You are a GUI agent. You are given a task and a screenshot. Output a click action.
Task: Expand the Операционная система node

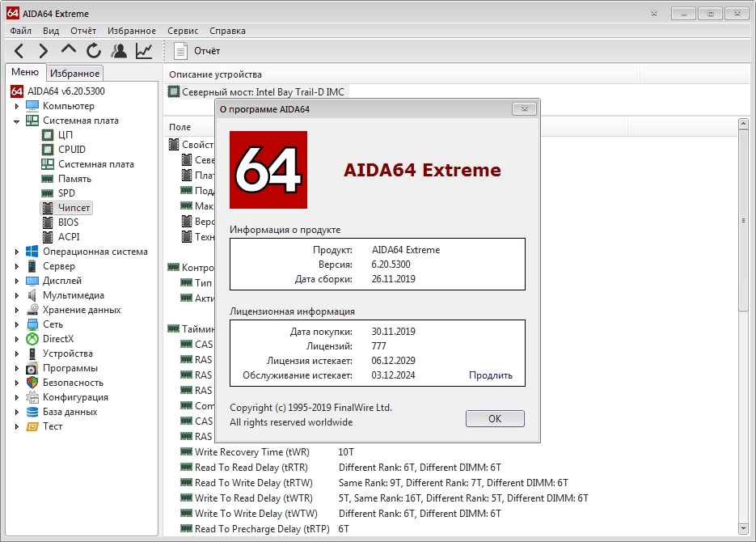click(17, 252)
